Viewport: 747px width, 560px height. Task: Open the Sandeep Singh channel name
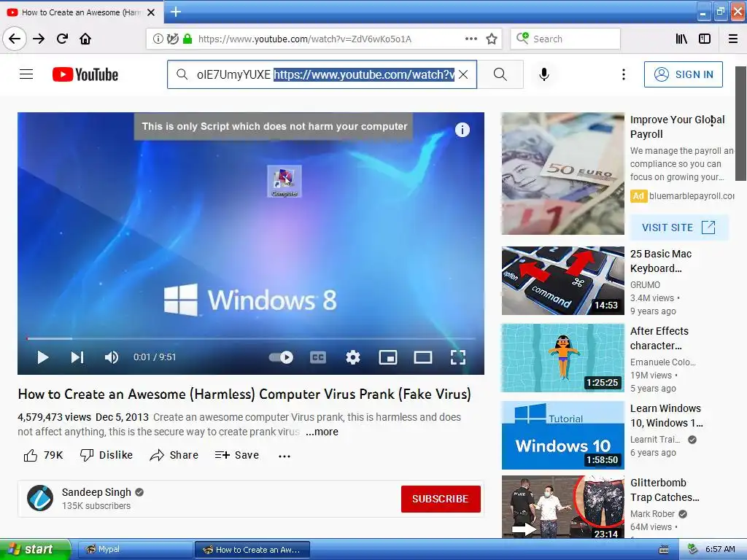tap(96, 492)
